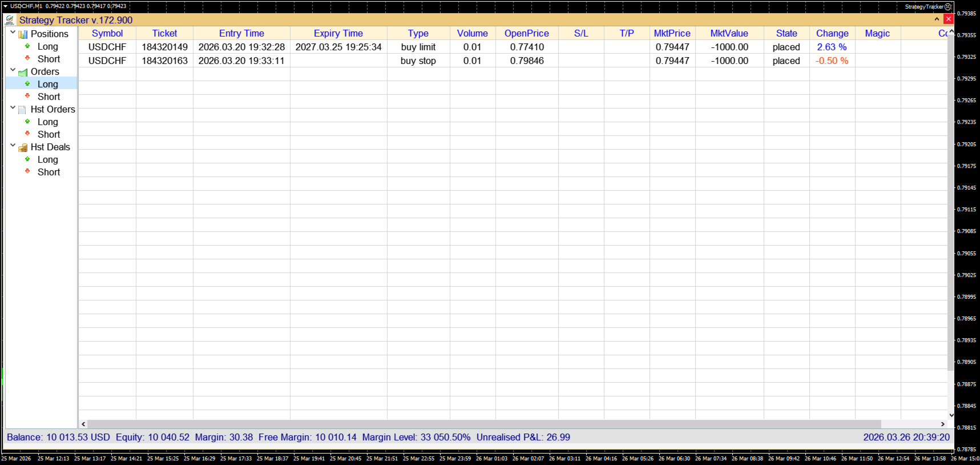980x465 pixels.
Task: Click open price 0.77410 cell
Action: point(527,47)
